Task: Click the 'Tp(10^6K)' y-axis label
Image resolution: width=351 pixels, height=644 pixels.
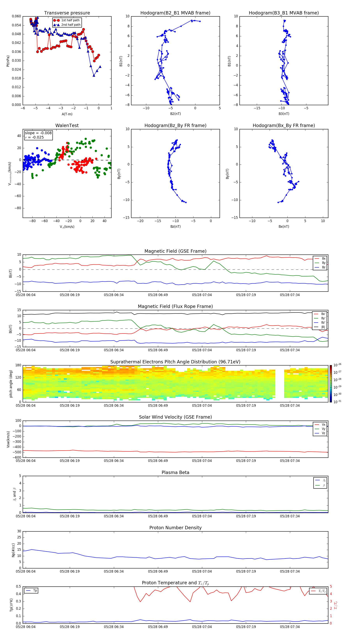Action: point(11,605)
